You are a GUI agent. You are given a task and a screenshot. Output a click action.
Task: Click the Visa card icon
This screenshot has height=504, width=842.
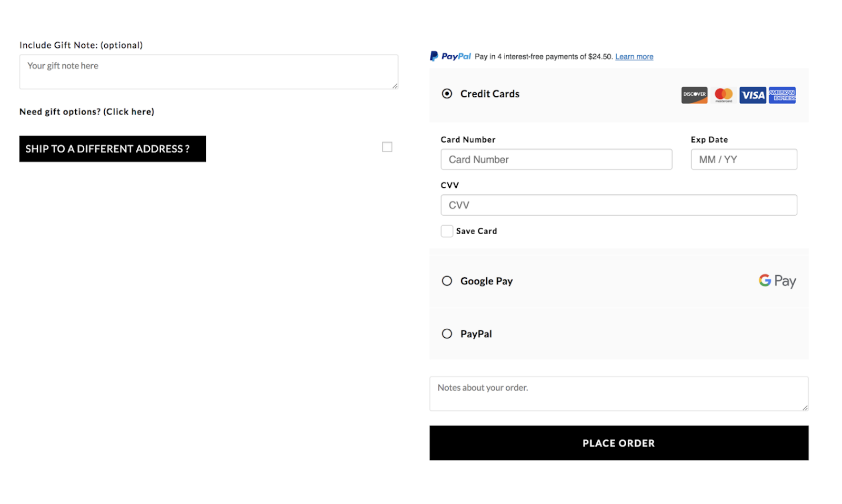click(753, 95)
